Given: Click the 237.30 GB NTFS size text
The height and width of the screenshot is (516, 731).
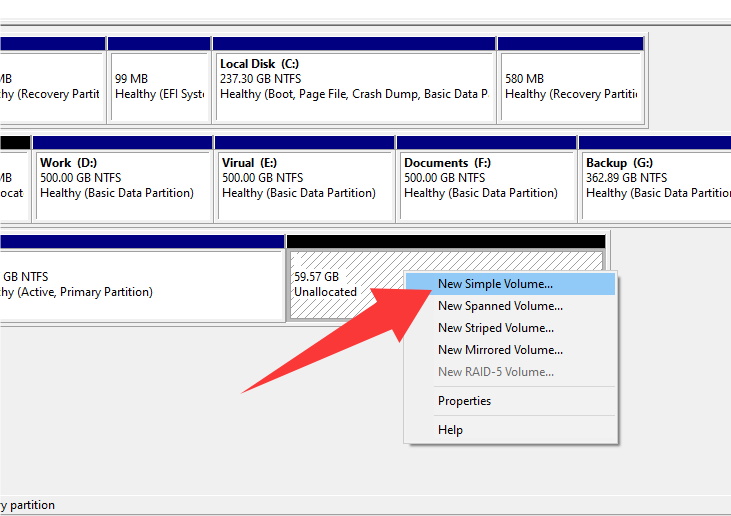Looking at the screenshot, I should pos(261,79).
